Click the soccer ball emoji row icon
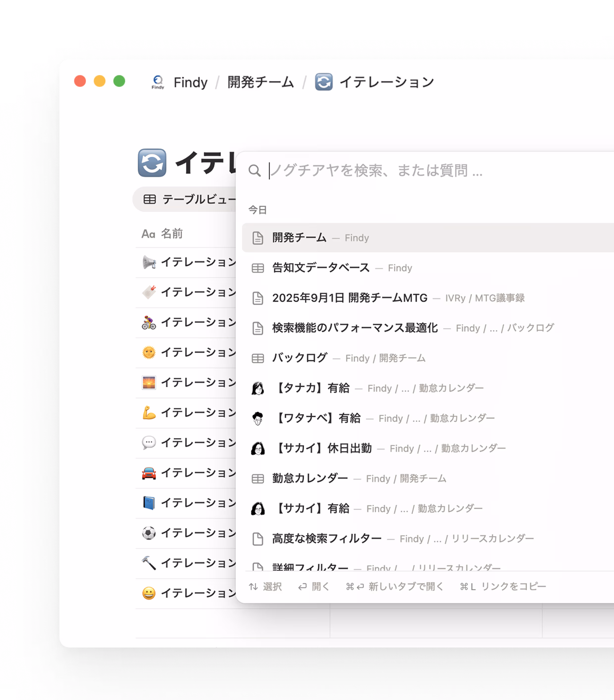614x700 pixels. [149, 533]
